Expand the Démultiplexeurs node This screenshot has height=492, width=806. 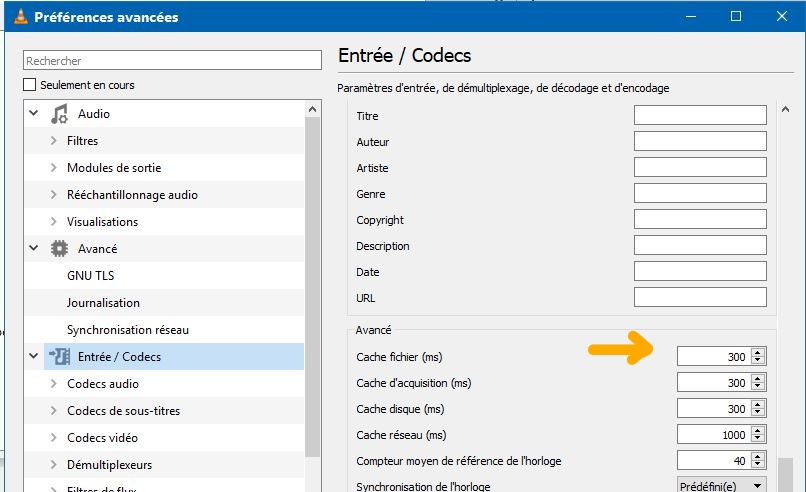coord(53,464)
